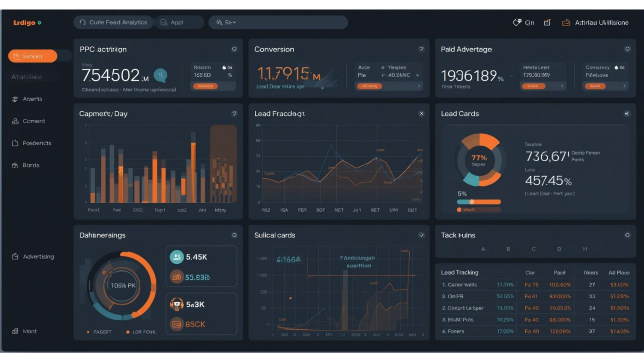Viewport: 644px width, 362px height.
Task: Toggle the PPC card options circle
Action: [234, 49]
